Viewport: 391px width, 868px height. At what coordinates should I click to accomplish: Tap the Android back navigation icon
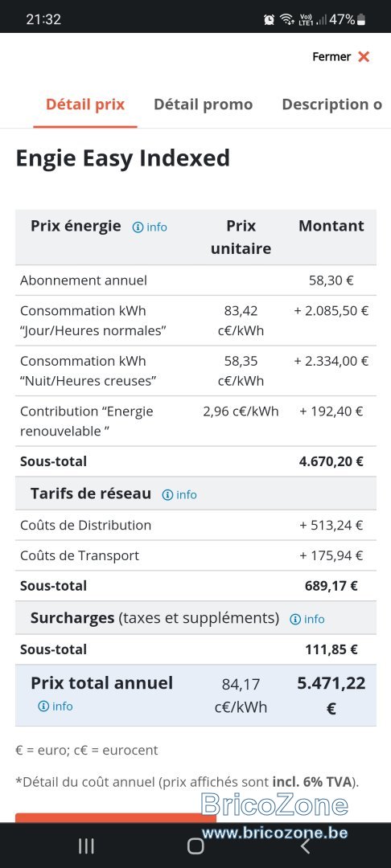(x=304, y=845)
